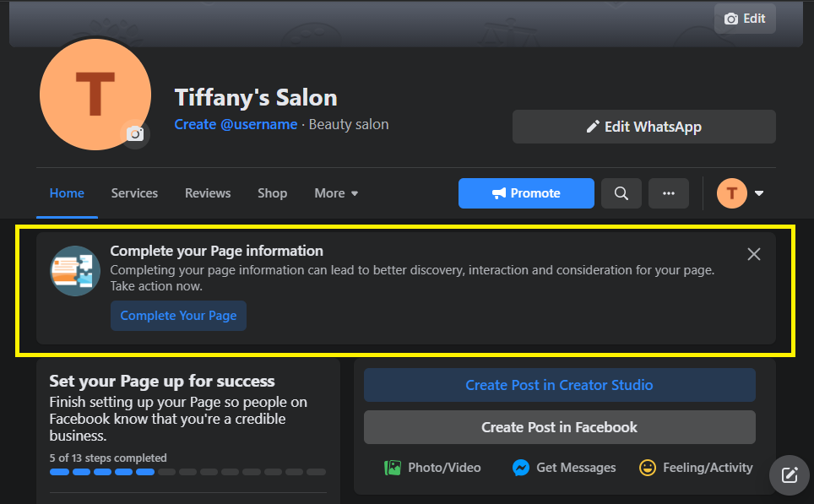Switch to the Home tab
814x504 pixels.
tap(67, 193)
